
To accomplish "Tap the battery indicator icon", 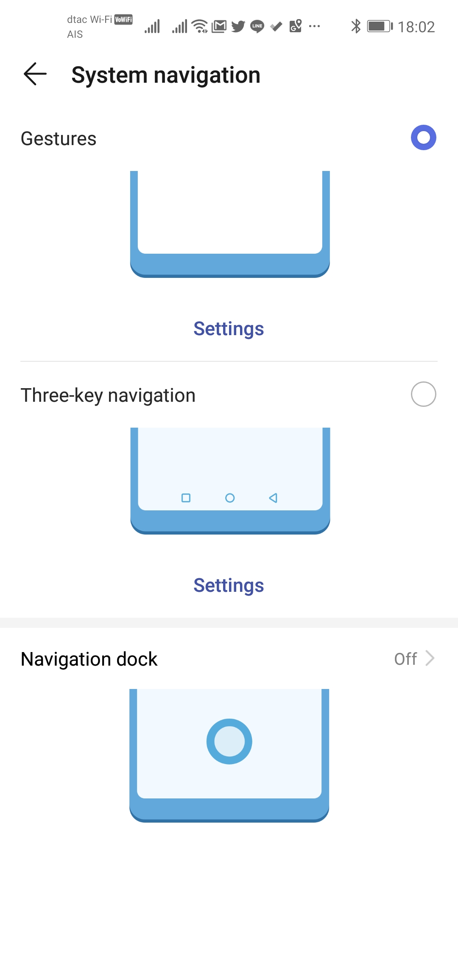I will 380,26.
